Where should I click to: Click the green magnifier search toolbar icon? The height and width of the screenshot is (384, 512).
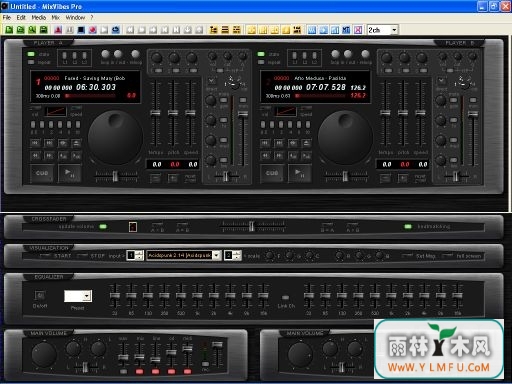point(32,30)
